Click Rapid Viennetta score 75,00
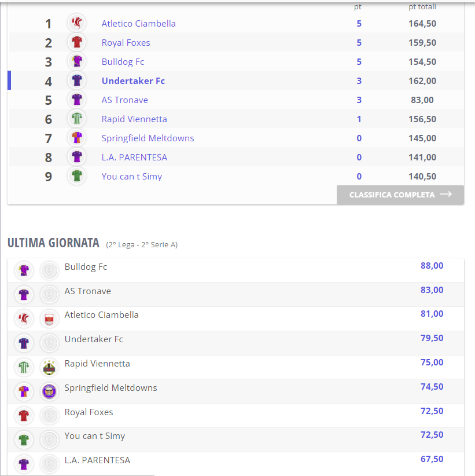This screenshot has height=476, width=475. tap(432, 362)
